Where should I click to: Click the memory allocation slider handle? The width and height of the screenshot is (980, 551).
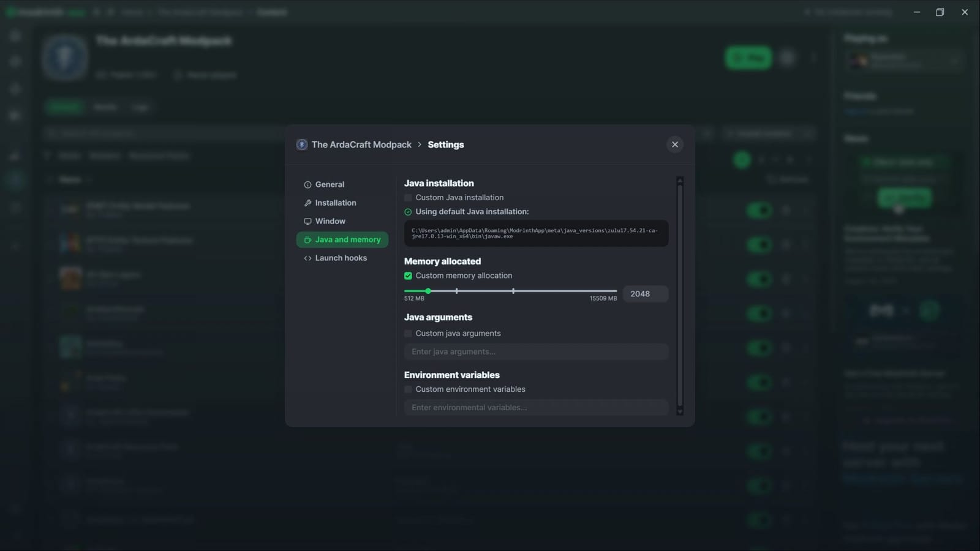[428, 291]
